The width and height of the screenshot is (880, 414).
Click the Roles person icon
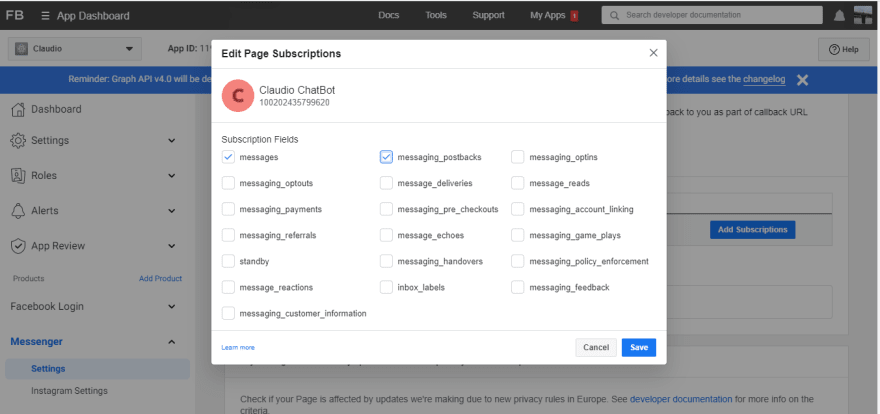(x=19, y=176)
